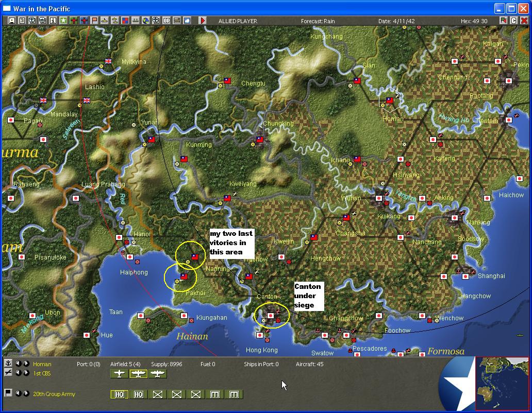Click the black flag icon beside 20th Group Army

pos(8,393)
